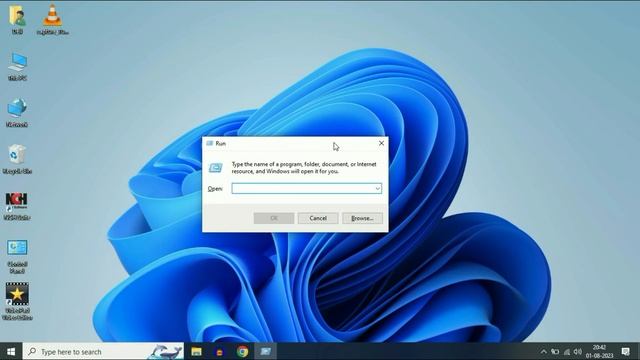Image resolution: width=640 pixels, height=360 pixels.
Task: Click the battery/power tray icon
Action: tap(555, 352)
